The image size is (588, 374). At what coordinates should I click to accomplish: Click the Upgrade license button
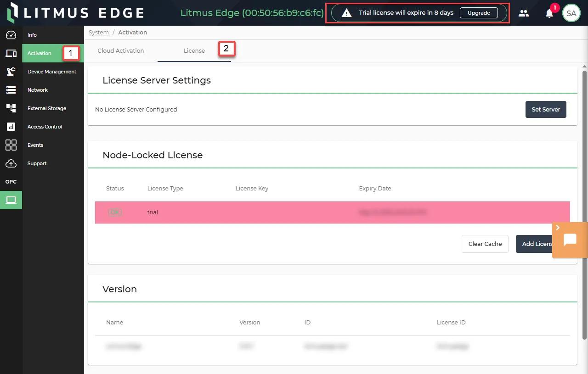tap(479, 13)
